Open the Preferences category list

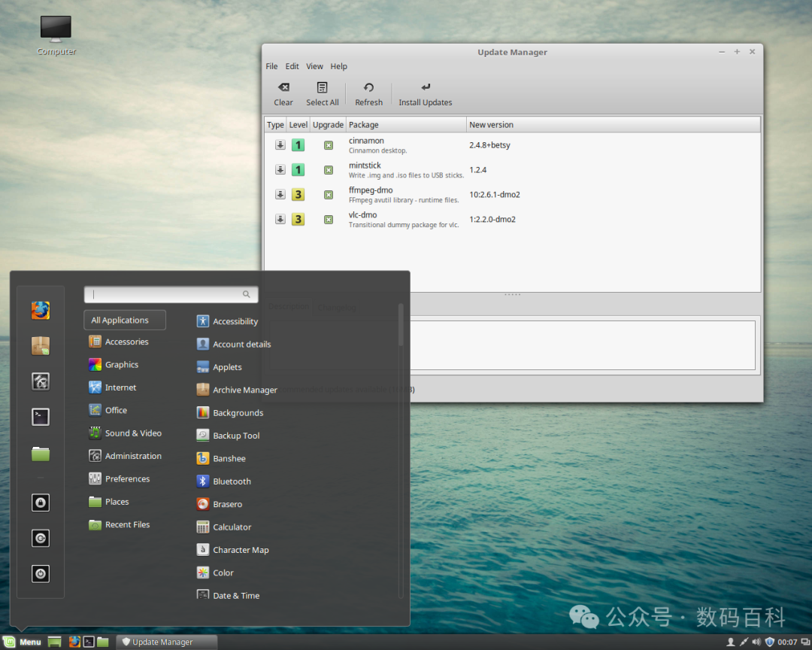coord(127,479)
